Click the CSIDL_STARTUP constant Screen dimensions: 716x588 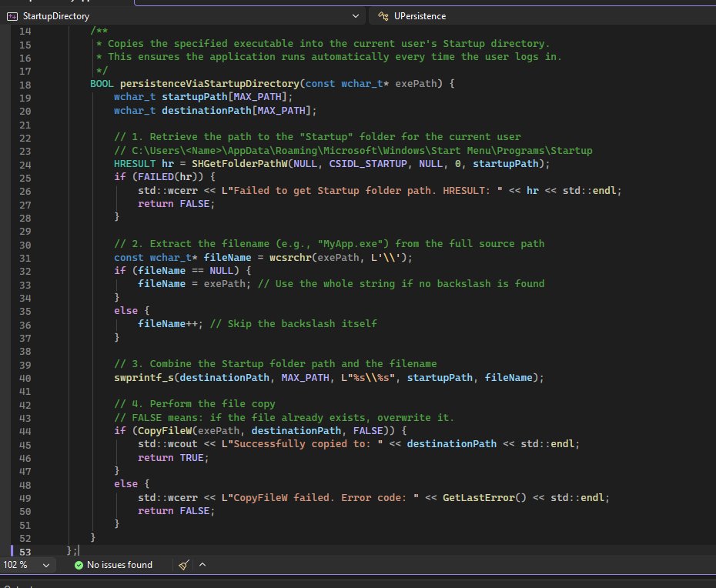[x=368, y=163]
